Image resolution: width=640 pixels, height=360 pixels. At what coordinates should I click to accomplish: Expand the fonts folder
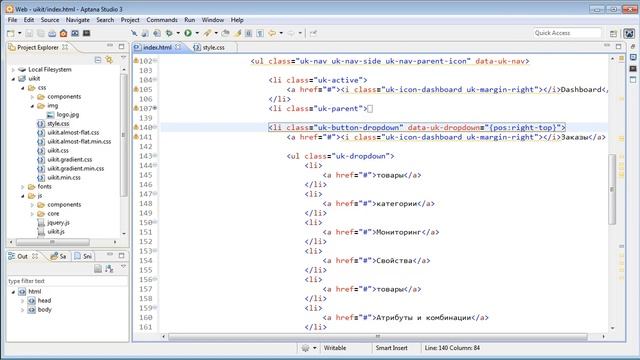click(x=23, y=187)
